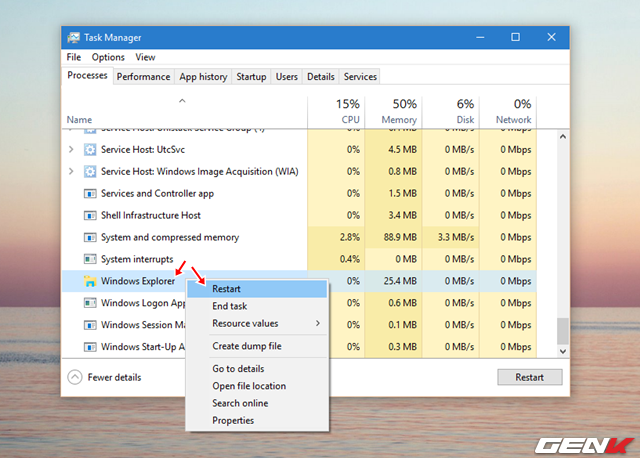Select the Processes tab
640x458 pixels.
click(x=87, y=76)
